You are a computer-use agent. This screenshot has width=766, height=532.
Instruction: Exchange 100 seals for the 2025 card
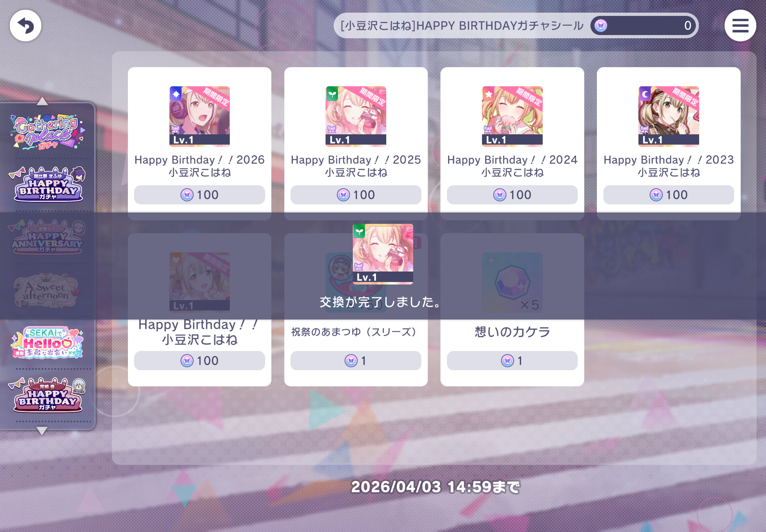[x=356, y=195]
